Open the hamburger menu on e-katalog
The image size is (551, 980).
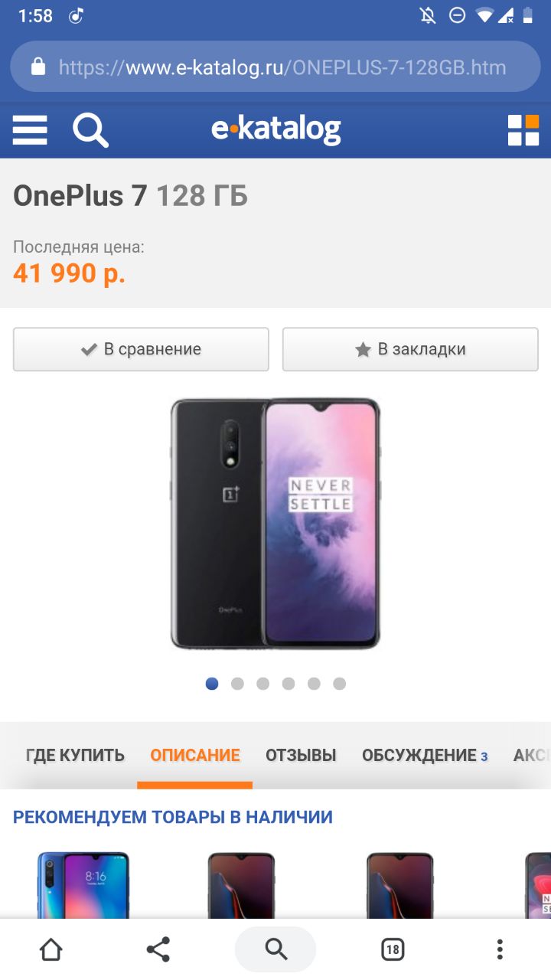(30, 130)
